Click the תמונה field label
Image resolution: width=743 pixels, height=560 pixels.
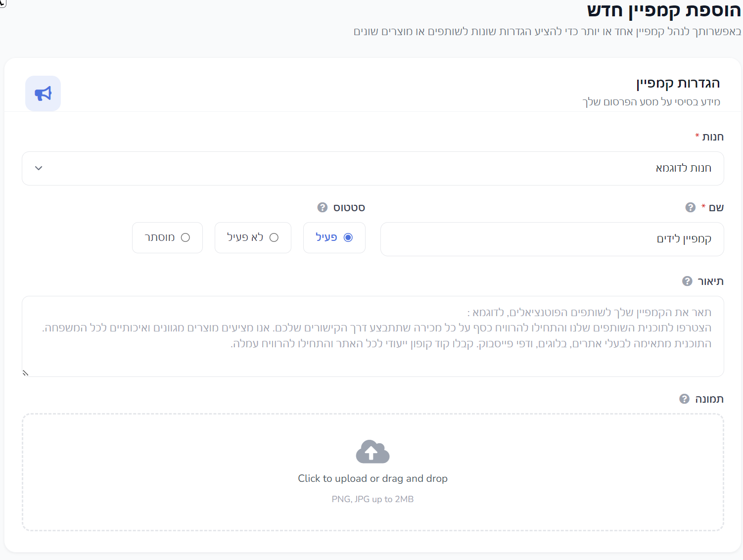pos(709,399)
